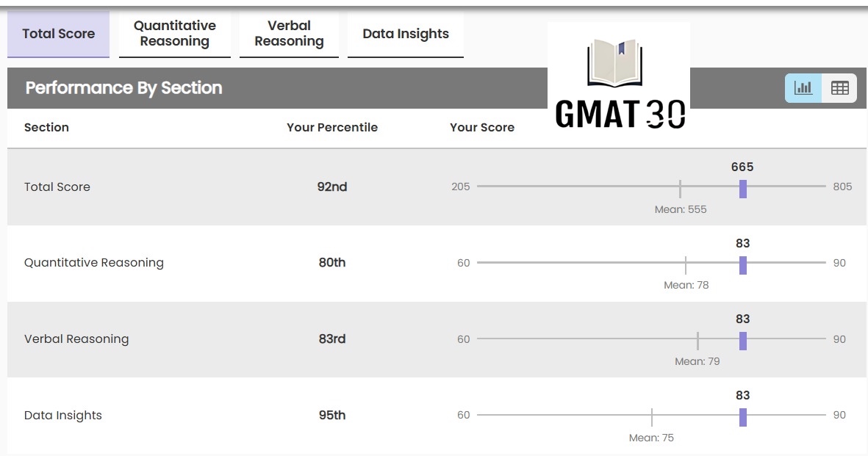868x456 pixels.
Task: Click the 665 Total Score slider marker
Action: (743, 189)
